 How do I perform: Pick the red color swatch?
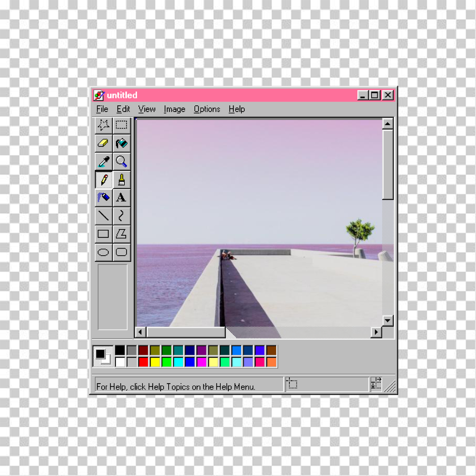[143, 362]
